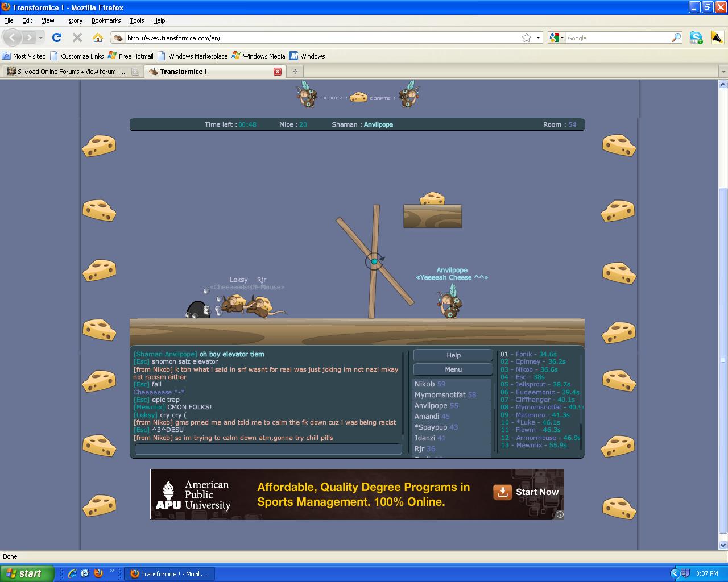728x582 pixels.
Task: Open the Bookmarks menu
Action: (x=106, y=20)
